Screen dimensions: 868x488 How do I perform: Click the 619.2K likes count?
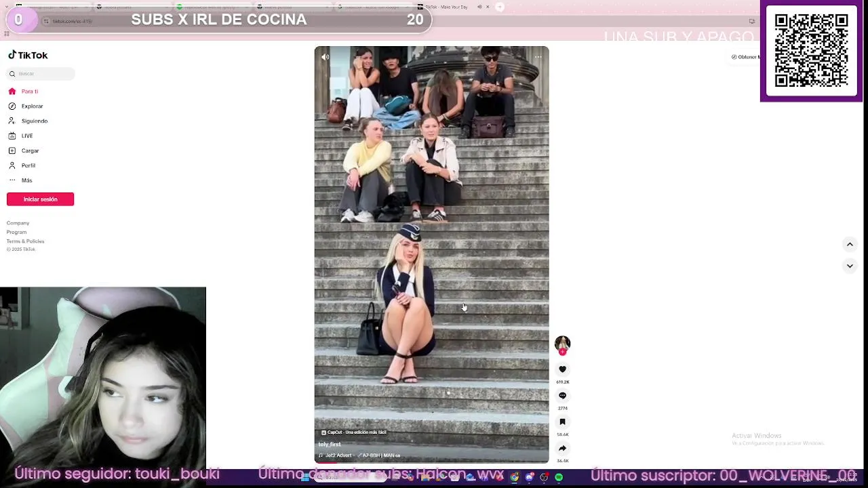[562, 382]
